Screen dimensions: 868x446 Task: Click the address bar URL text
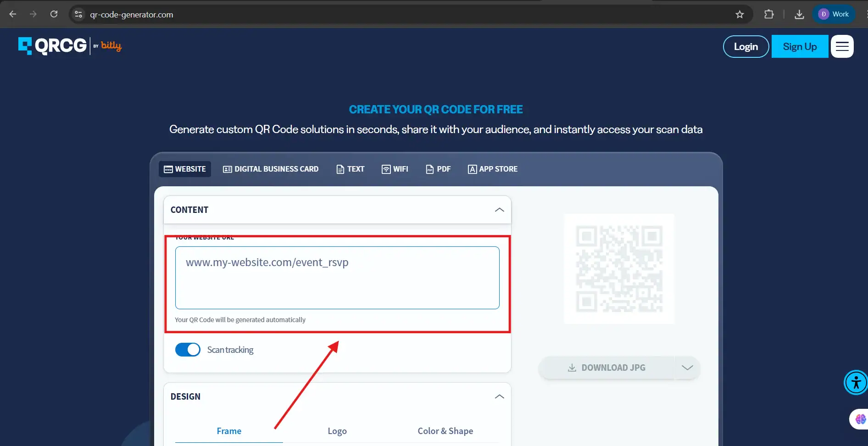tap(132, 14)
